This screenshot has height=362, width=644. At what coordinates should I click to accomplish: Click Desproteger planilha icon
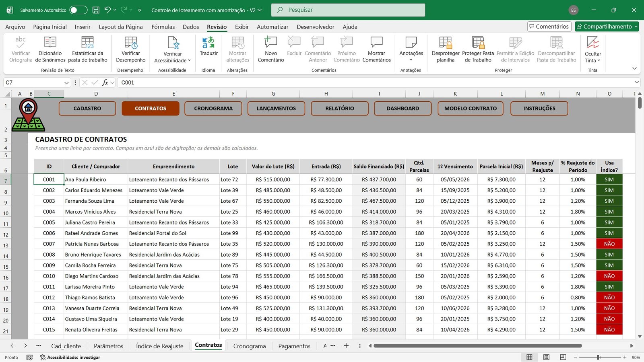(446, 42)
